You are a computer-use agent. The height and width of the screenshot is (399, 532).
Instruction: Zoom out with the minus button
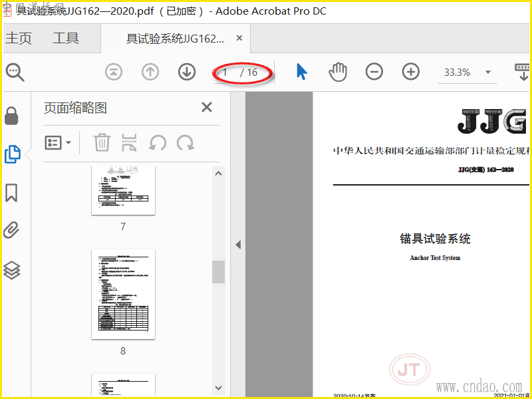374,72
